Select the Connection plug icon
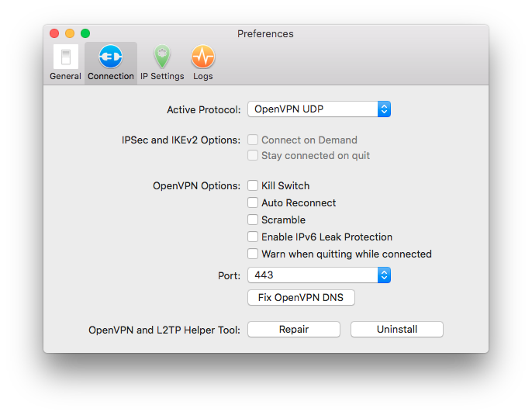This screenshot has height=415, width=532. tap(111, 57)
